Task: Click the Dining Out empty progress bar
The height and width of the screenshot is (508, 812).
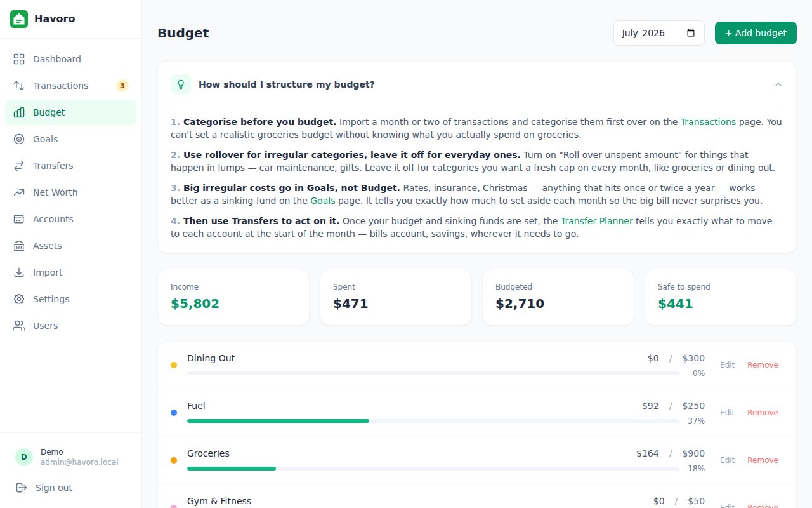Action: (x=433, y=373)
